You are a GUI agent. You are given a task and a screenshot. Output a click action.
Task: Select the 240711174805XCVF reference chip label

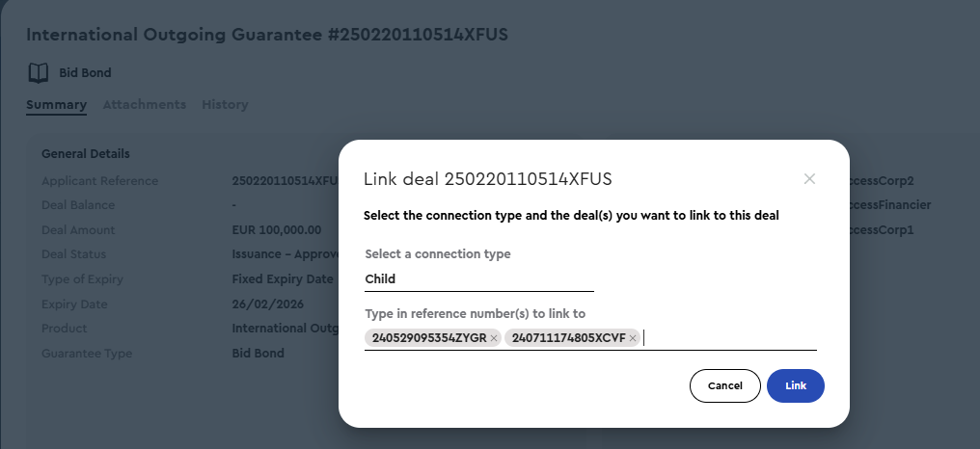click(568, 338)
